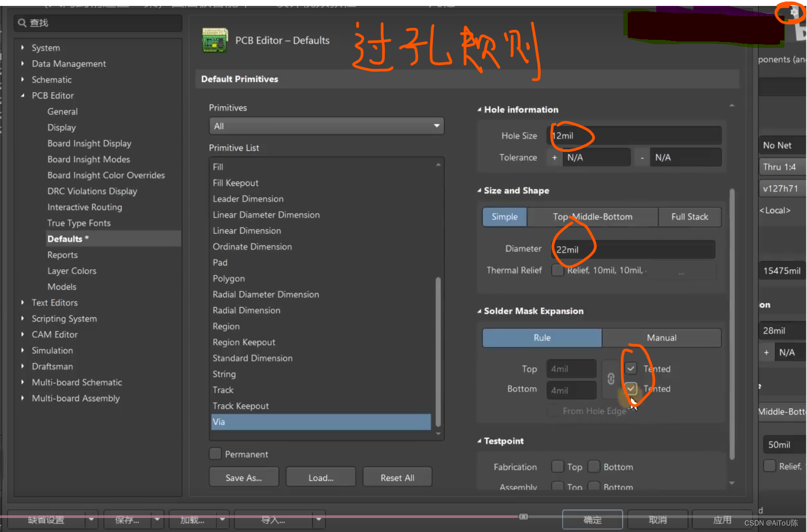Check the Permanent checkbox
The image size is (807, 532).
point(215,454)
